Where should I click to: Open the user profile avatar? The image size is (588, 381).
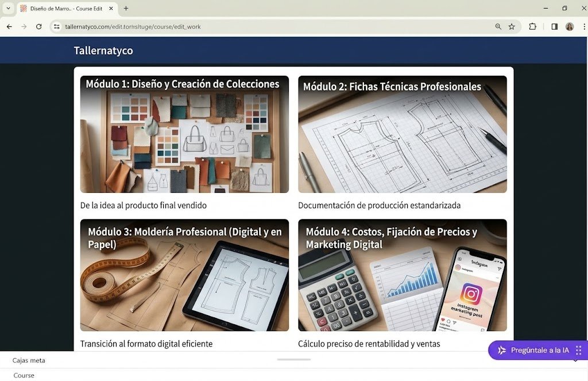[x=570, y=26]
